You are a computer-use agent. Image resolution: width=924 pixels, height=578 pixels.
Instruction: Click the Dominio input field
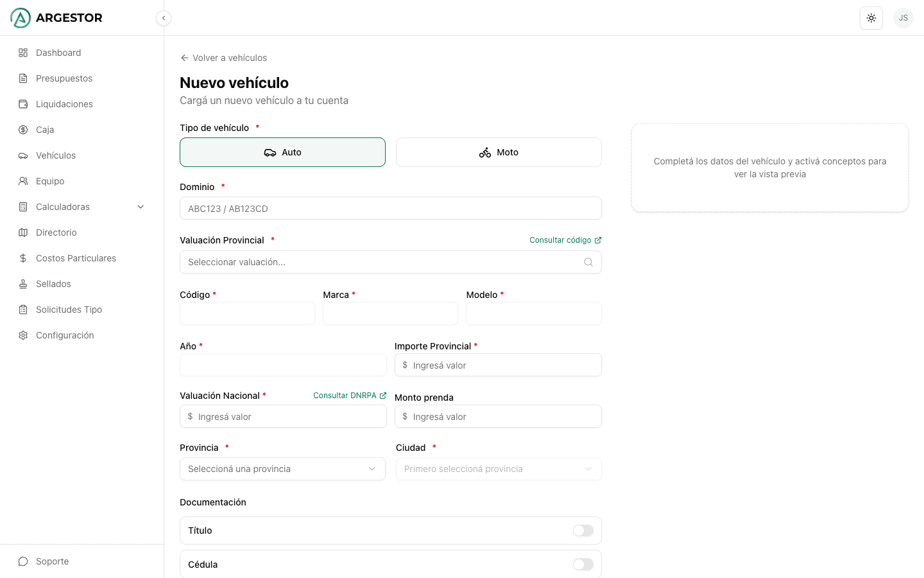click(x=390, y=209)
